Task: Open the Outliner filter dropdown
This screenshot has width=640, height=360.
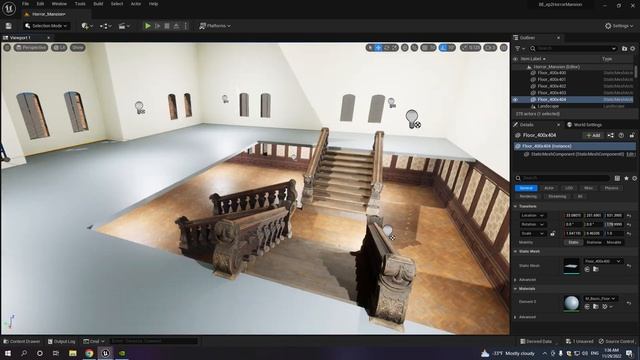Action: click(520, 49)
